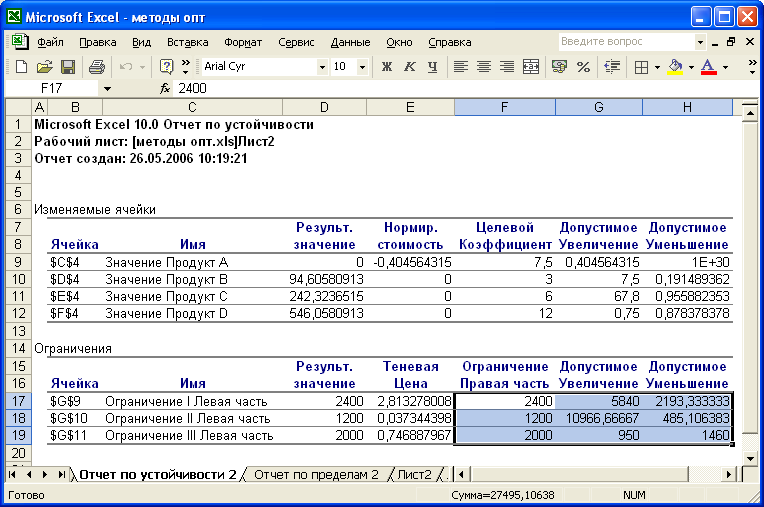Click the Excel document icon in the menu bar
Viewport: 764px width, 507px height.
(19, 42)
